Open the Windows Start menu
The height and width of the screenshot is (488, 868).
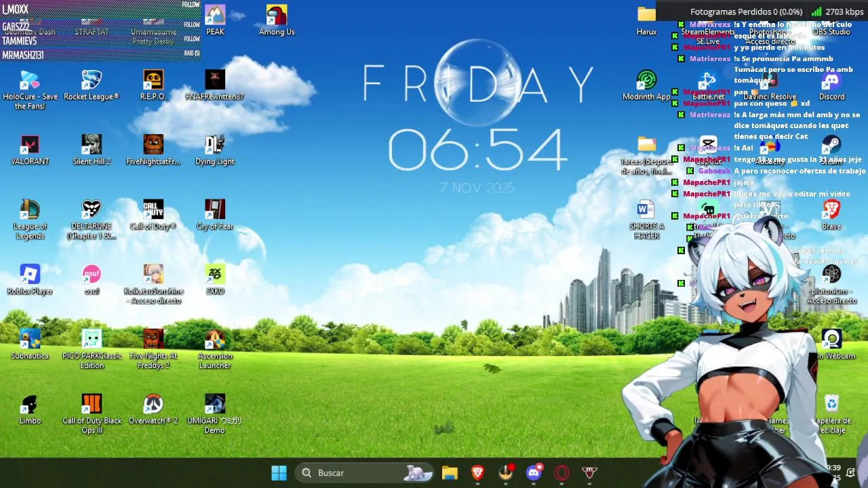click(279, 473)
